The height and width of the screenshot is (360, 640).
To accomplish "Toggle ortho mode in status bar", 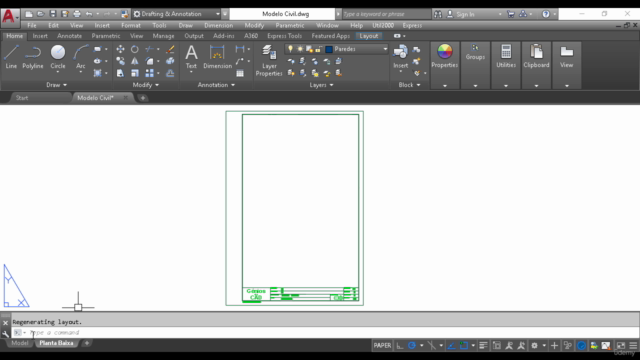I will (x=400, y=346).
